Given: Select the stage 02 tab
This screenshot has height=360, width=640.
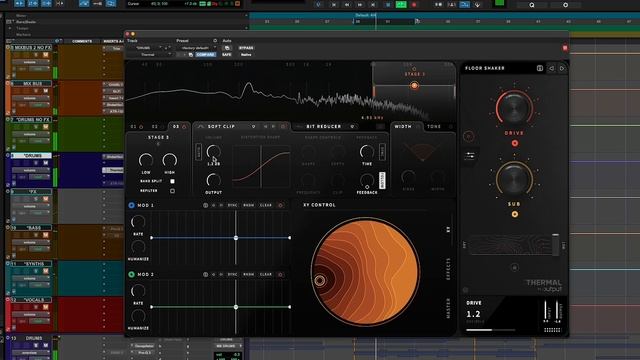Looking at the screenshot, I should pyautogui.click(x=155, y=127).
